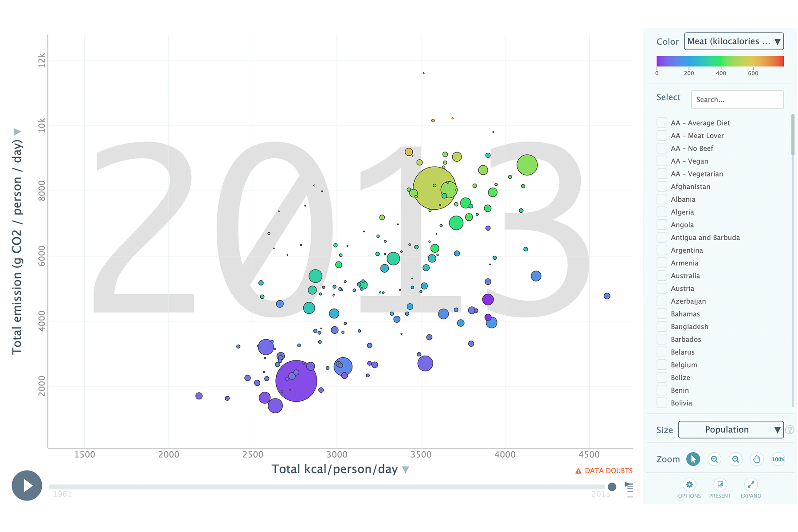This screenshot has height=532, width=798.
Task: Open the Y axis Total emission dropdown
Action: [x=17, y=132]
